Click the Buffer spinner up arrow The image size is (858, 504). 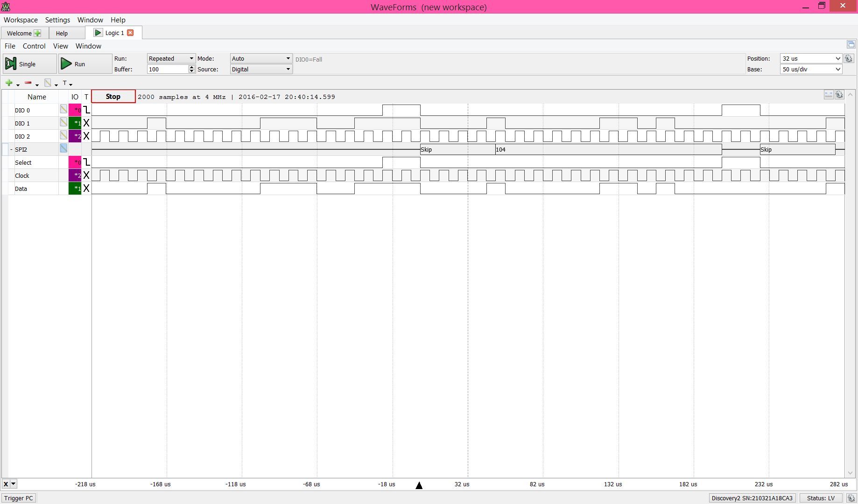coord(192,66)
